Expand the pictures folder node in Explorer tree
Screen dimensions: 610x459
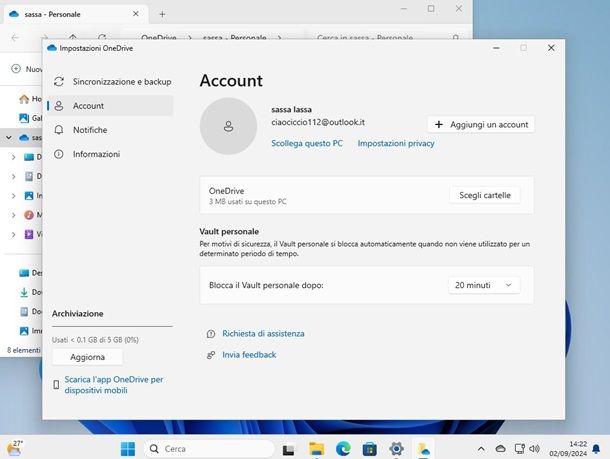pos(14,196)
